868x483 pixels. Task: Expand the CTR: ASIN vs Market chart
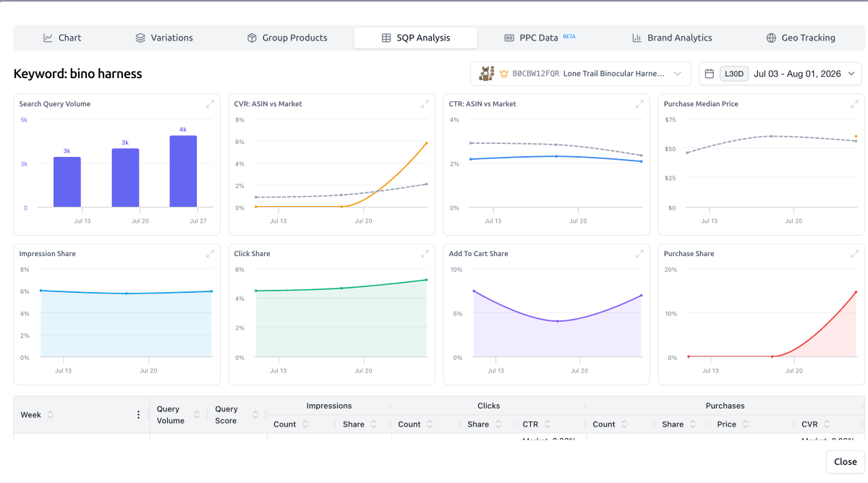tap(639, 104)
